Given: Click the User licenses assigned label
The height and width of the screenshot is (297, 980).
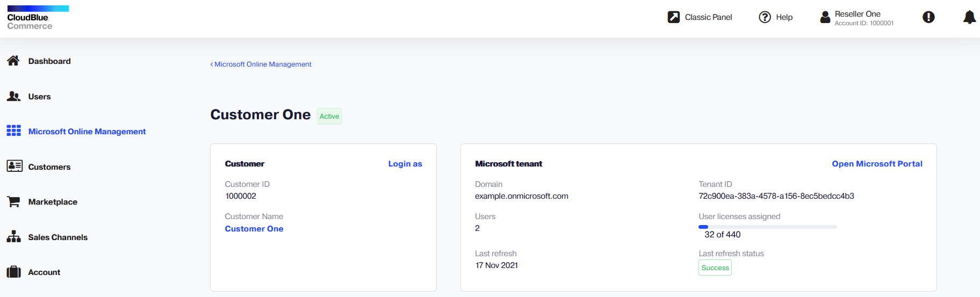Looking at the screenshot, I should click(739, 216).
